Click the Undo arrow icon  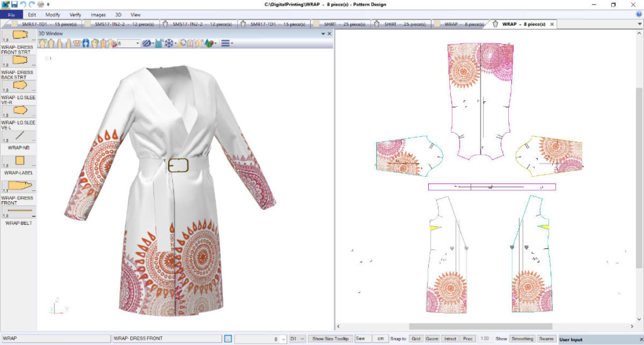tap(23, 4)
